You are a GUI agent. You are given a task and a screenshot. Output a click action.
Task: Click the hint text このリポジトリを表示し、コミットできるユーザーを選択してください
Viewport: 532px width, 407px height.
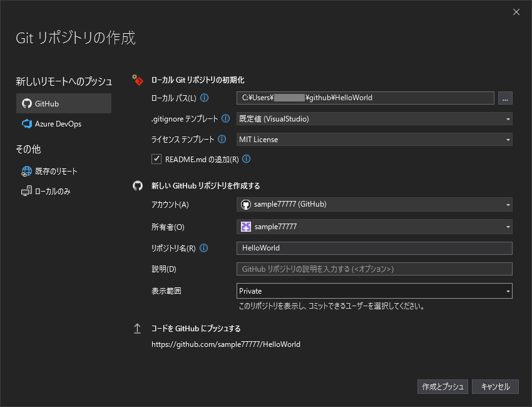click(x=332, y=306)
